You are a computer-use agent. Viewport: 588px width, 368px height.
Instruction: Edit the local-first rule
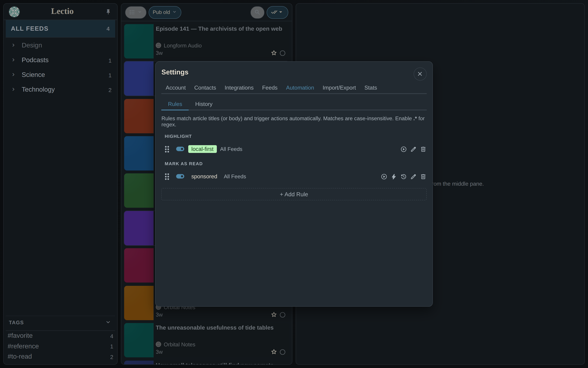pyautogui.click(x=413, y=149)
